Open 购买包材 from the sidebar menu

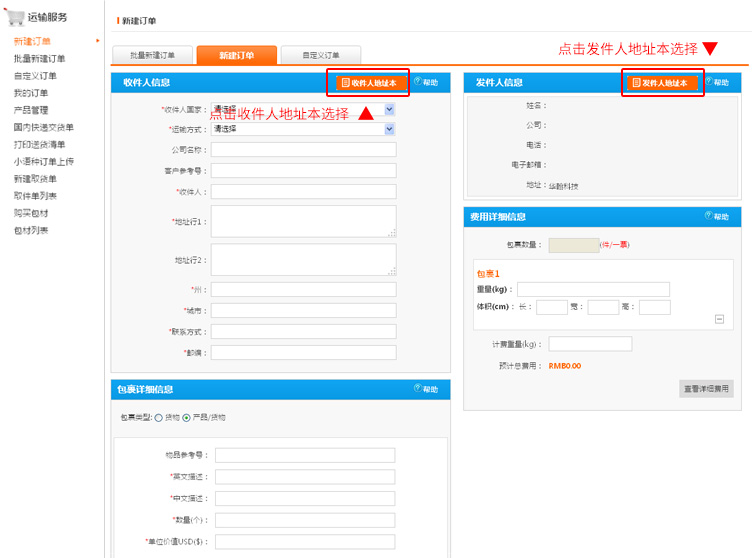point(31,213)
